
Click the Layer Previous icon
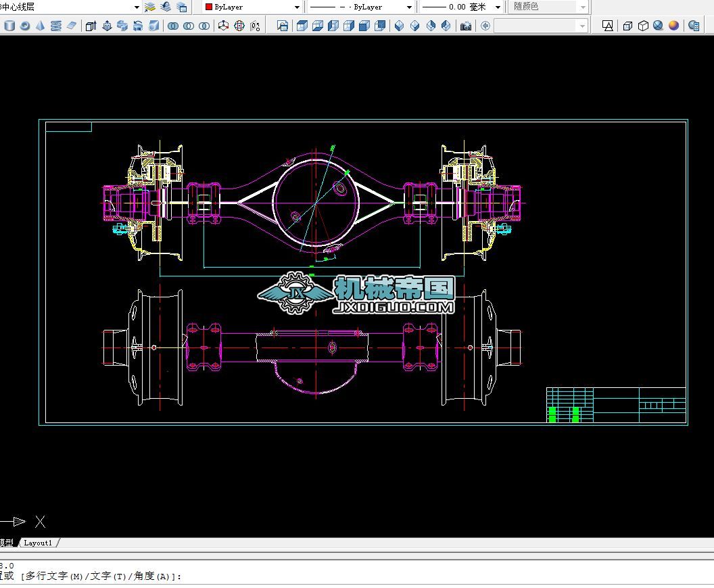point(166,7)
